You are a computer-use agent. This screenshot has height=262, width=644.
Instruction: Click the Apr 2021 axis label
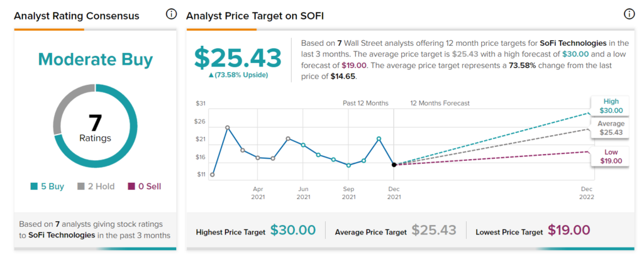[258, 193]
